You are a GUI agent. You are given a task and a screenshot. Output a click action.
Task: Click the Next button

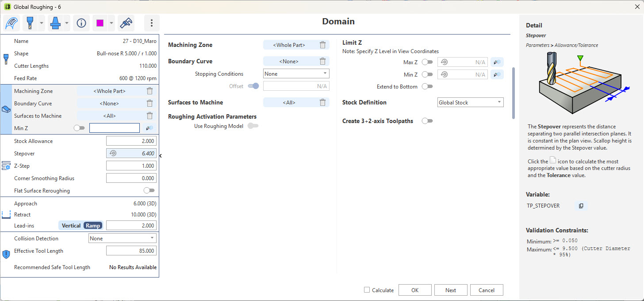[x=451, y=290]
